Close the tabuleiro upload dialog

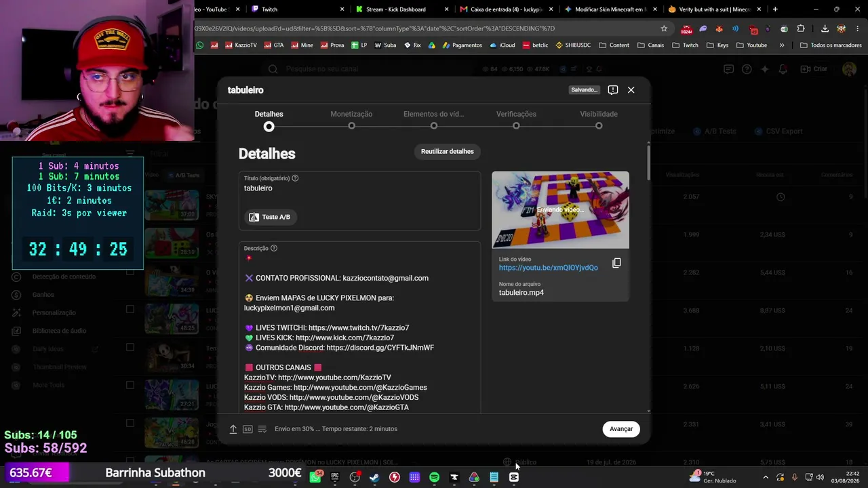click(x=631, y=89)
